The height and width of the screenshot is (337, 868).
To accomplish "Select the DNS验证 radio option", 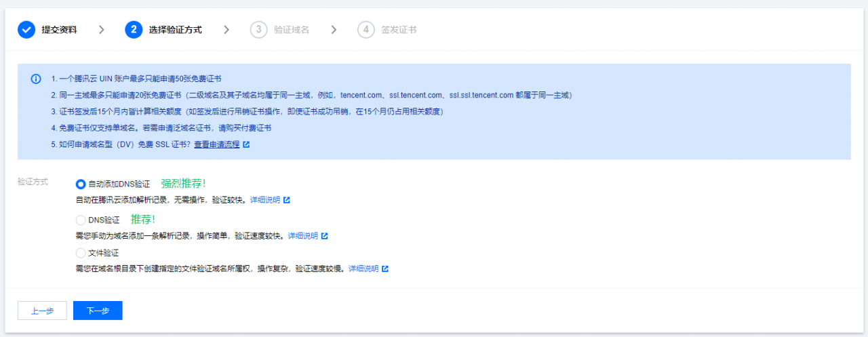I will (81, 220).
